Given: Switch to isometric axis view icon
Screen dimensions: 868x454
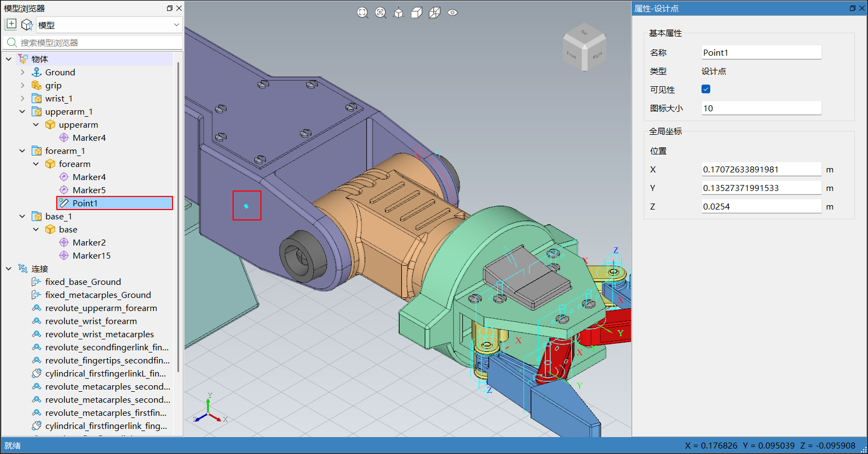Looking at the screenshot, I should [x=399, y=13].
